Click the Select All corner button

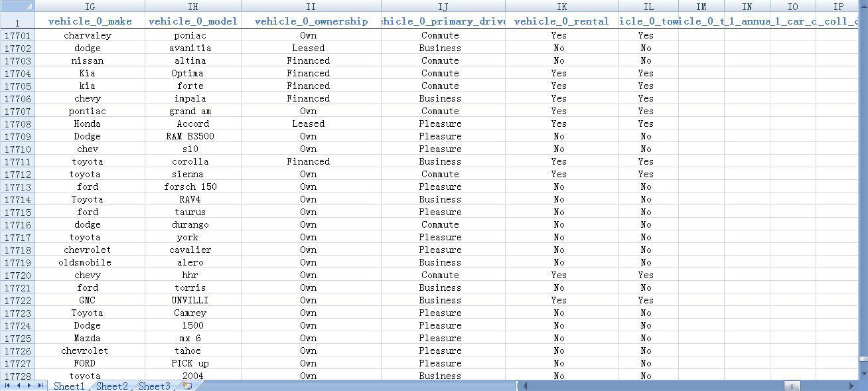click(17, 6)
